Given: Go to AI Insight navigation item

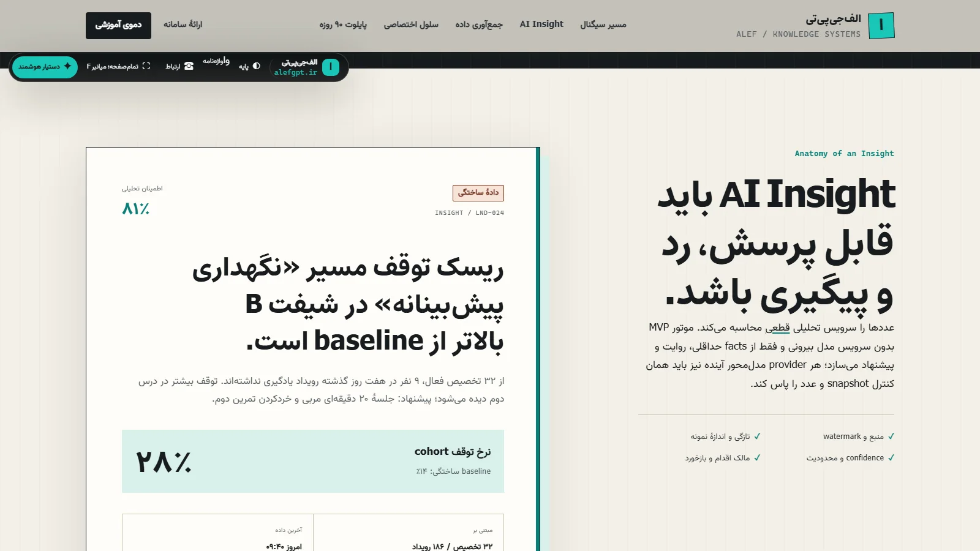Looking at the screenshot, I should (541, 24).
